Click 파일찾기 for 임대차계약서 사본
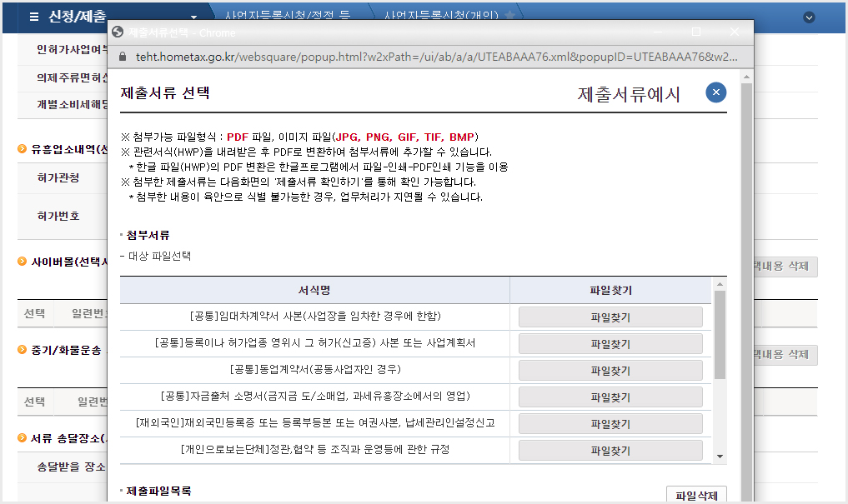The image size is (848, 504). tap(610, 317)
